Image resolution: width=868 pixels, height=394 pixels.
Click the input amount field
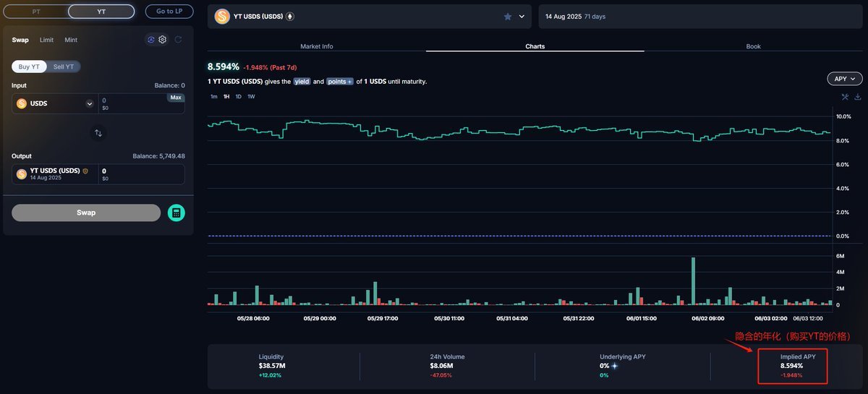(x=134, y=101)
